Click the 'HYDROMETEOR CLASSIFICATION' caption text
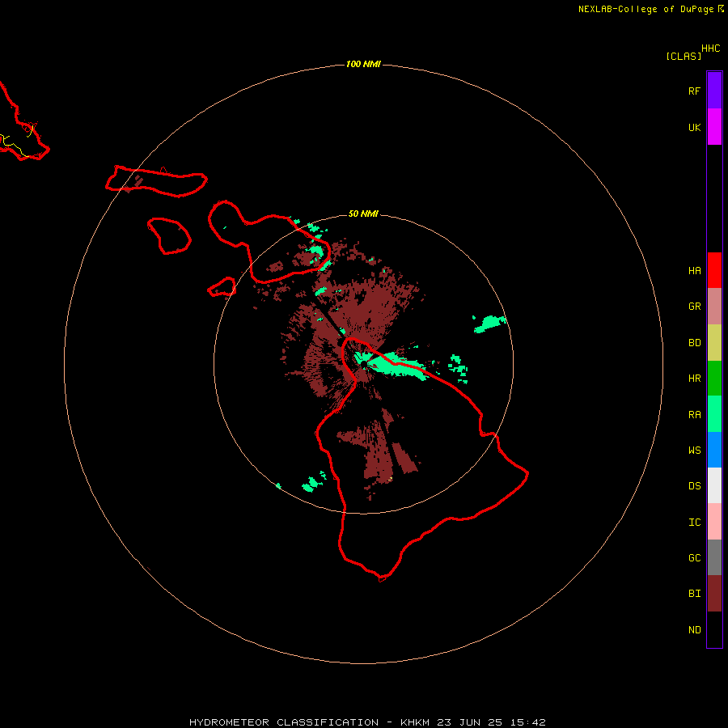The width and height of the screenshot is (728, 728). (284, 722)
